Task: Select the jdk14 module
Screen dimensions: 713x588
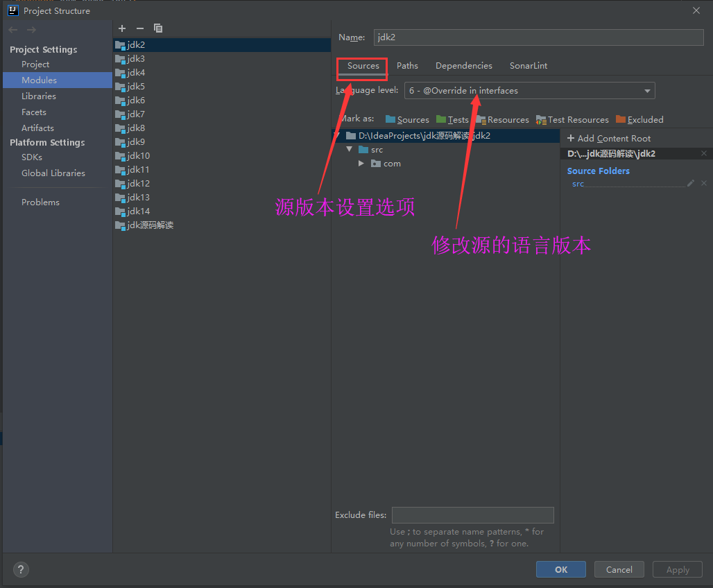Action: (221, 211)
